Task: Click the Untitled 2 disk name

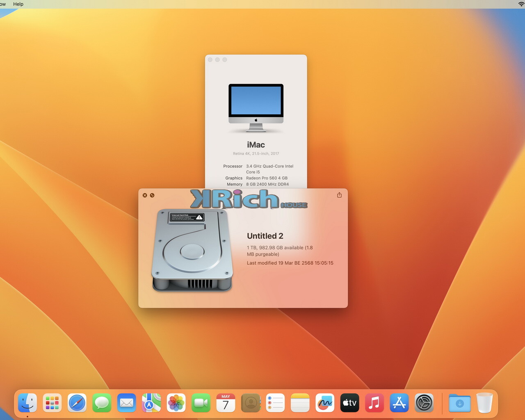Action: pos(265,236)
